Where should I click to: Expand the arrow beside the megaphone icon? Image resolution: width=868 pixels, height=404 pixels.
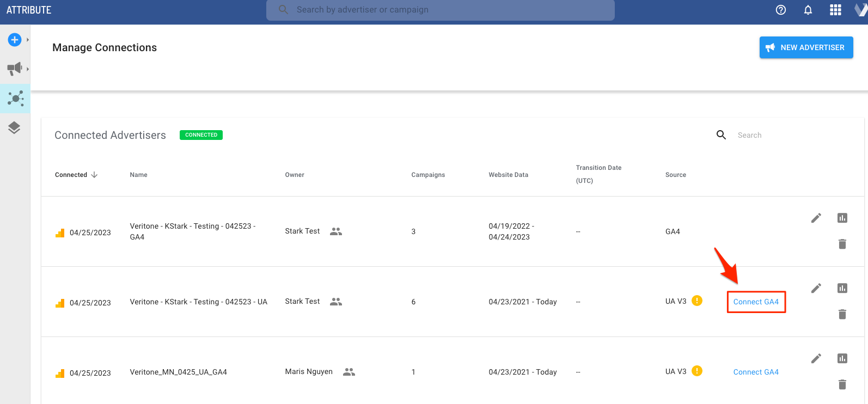[x=28, y=69]
